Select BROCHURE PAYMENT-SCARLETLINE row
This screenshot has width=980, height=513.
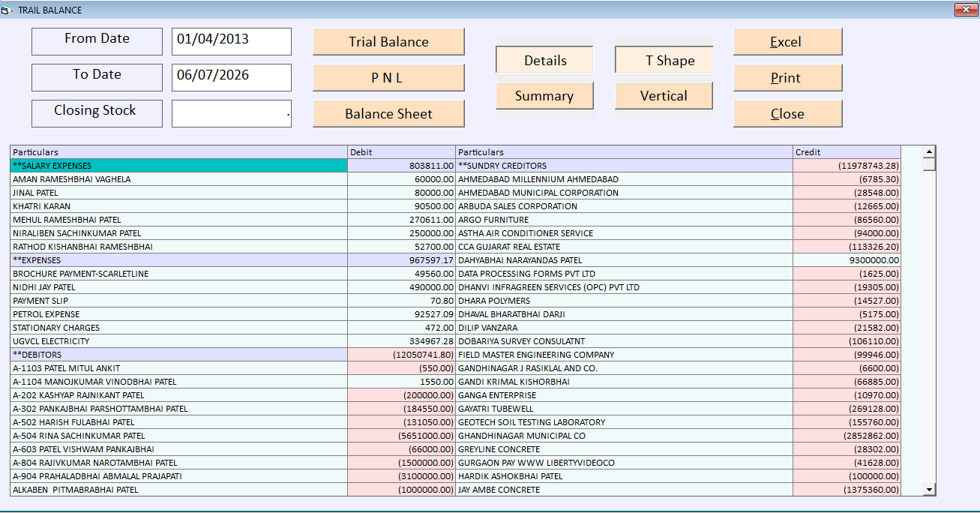coord(179,274)
